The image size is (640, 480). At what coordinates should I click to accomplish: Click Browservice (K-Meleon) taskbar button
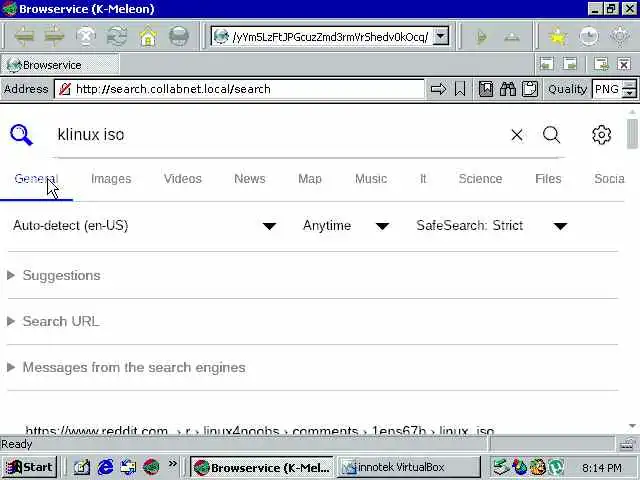click(262, 467)
